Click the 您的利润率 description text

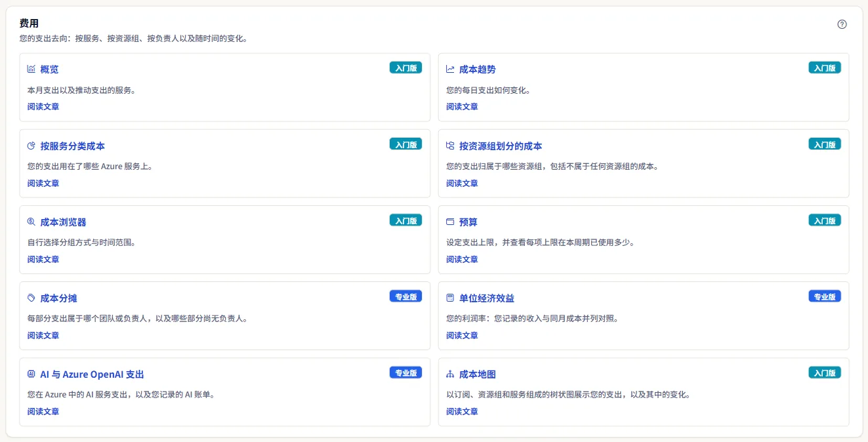pyautogui.click(x=533, y=319)
